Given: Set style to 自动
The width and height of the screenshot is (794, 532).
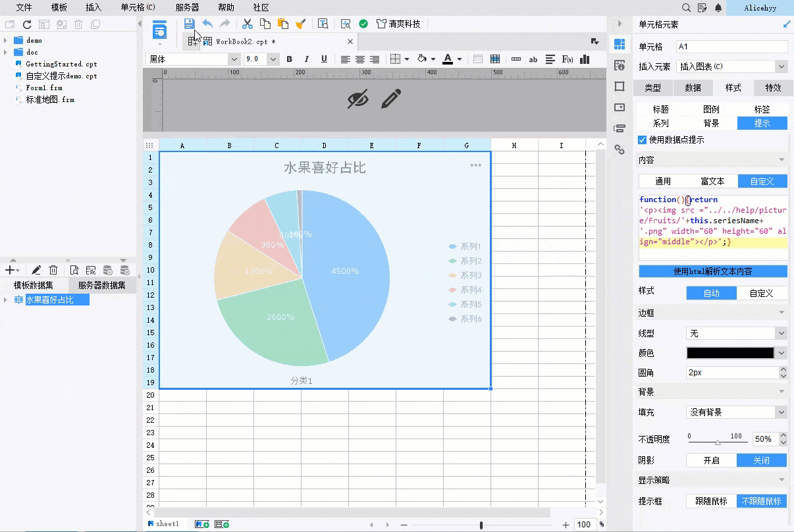Looking at the screenshot, I should (x=712, y=293).
